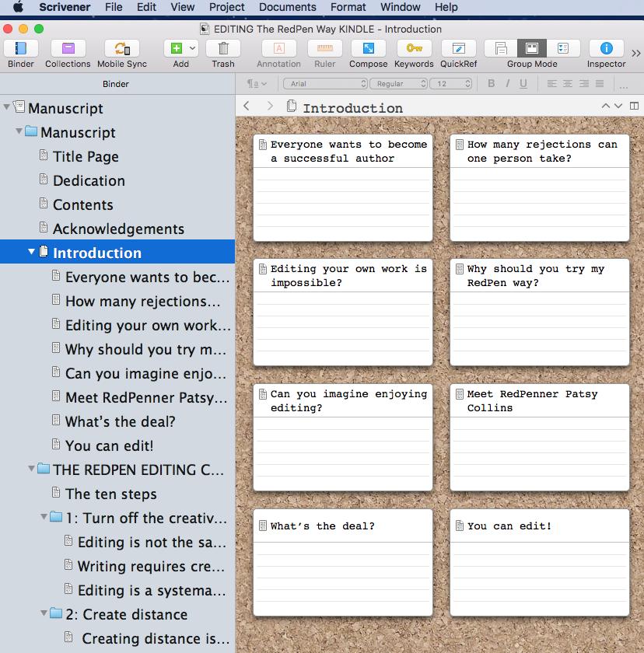
Task: Open the Edit menu
Action: [146, 7]
